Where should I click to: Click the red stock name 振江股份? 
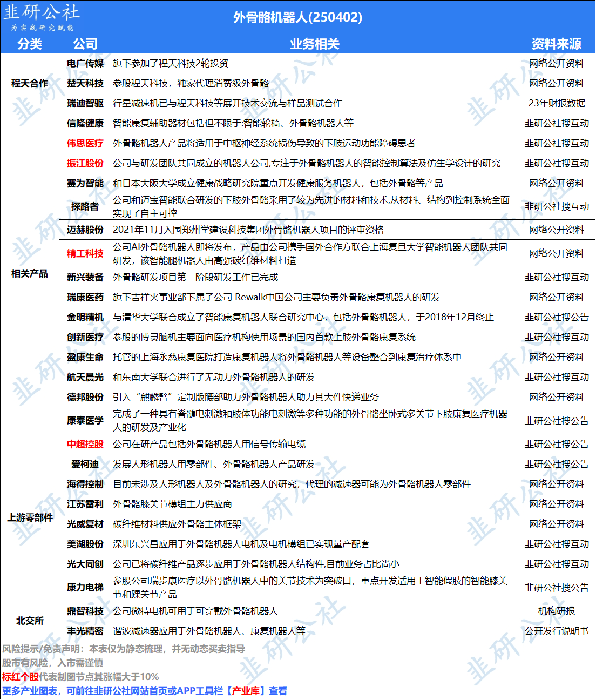(x=85, y=163)
